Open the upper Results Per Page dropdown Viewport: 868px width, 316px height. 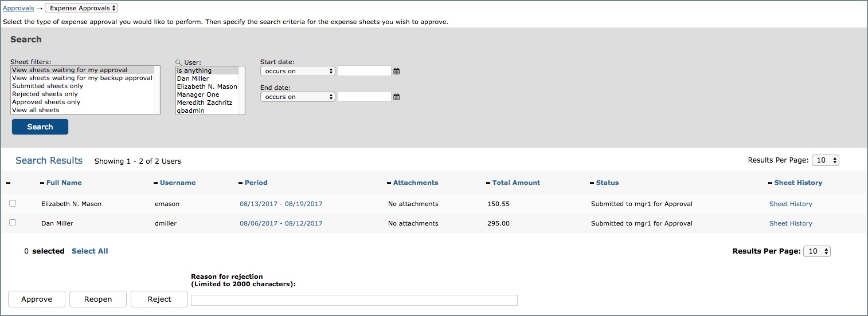pyautogui.click(x=826, y=160)
